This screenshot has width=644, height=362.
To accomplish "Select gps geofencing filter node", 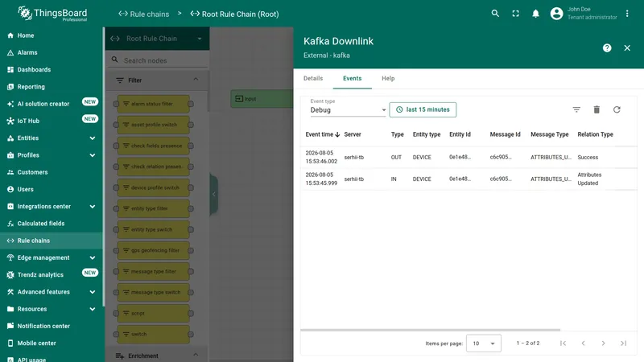I will [x=154, y=250].
